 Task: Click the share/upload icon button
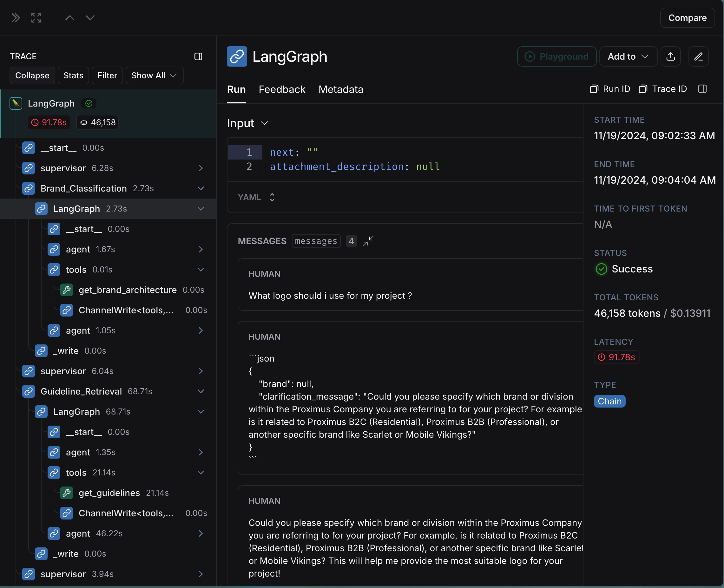(670, 56)
